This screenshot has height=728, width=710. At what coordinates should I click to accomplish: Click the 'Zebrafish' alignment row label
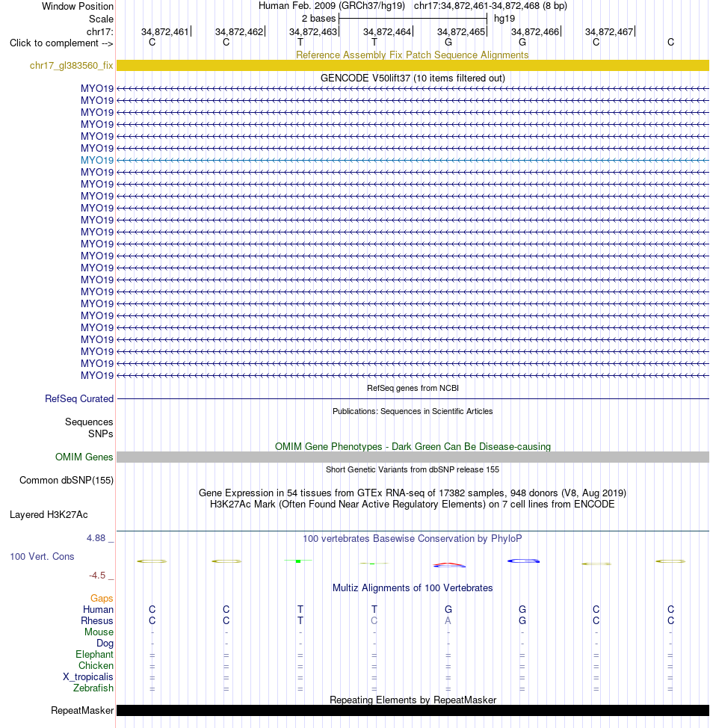93,688
